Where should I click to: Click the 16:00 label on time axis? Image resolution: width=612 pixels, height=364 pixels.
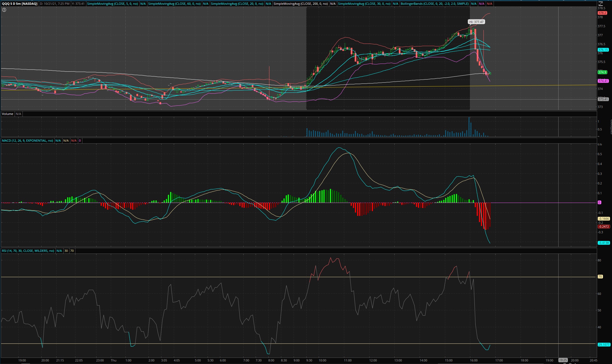point(474,360)
